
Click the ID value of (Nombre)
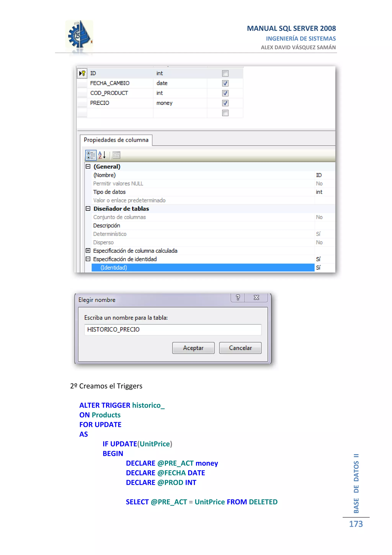325,175
